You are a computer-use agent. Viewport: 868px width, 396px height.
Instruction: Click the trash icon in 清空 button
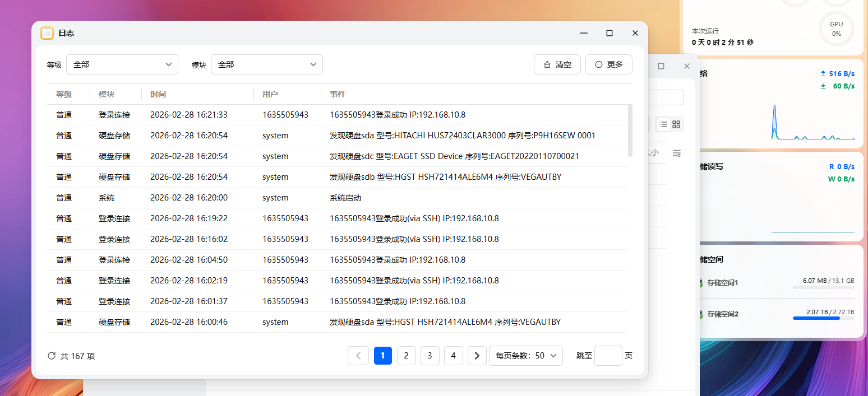547,64
